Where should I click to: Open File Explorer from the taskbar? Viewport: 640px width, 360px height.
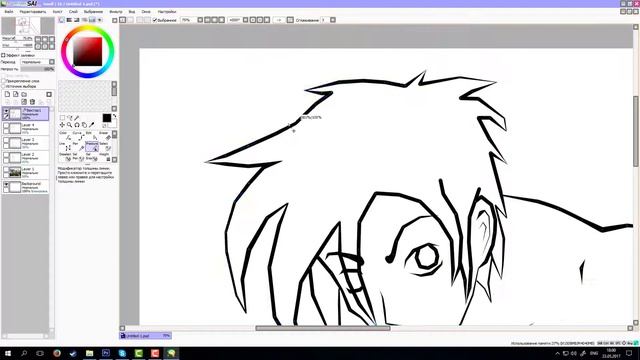pos(89,353)
